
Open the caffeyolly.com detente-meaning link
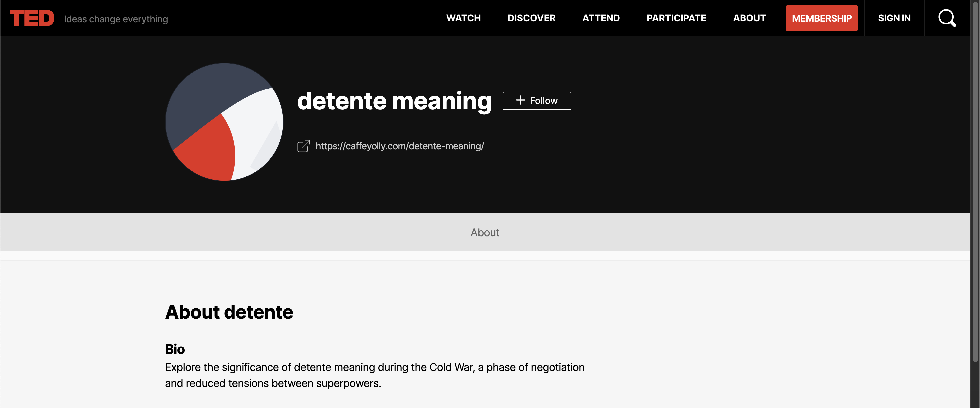click(x=399, y=146)
